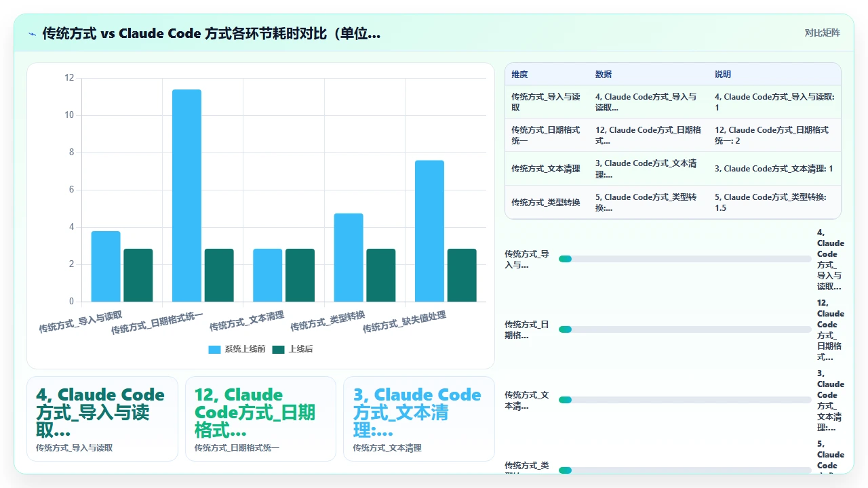The height and width of the screenshot is (488, 868).
Task: Click the blue bar for 传统方式_日期格式统一
Action: click(186, 195)
